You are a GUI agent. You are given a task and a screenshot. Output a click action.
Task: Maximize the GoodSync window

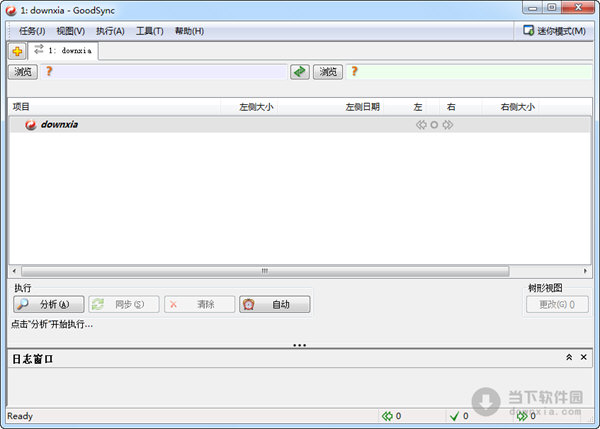pyautogui.click(x=552, y=8)
